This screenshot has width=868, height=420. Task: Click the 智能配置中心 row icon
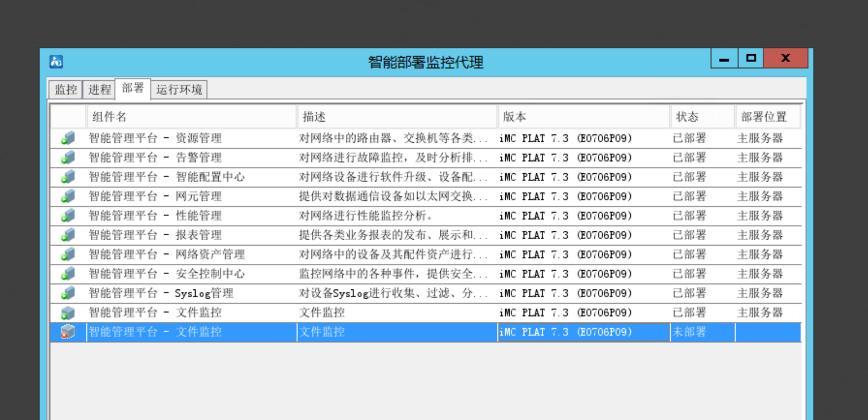tap(68, 177)
